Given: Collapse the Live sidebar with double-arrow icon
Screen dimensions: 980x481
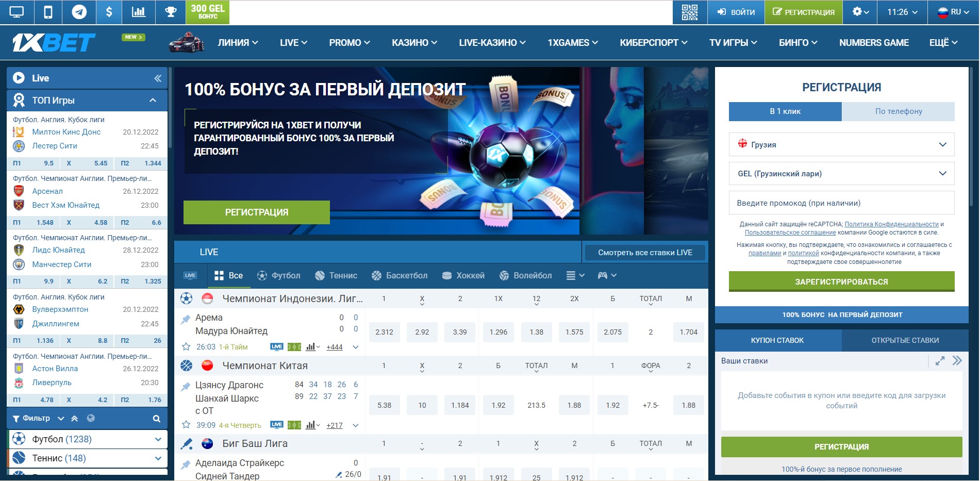Looking at the screenshot, I should point(158,78).
